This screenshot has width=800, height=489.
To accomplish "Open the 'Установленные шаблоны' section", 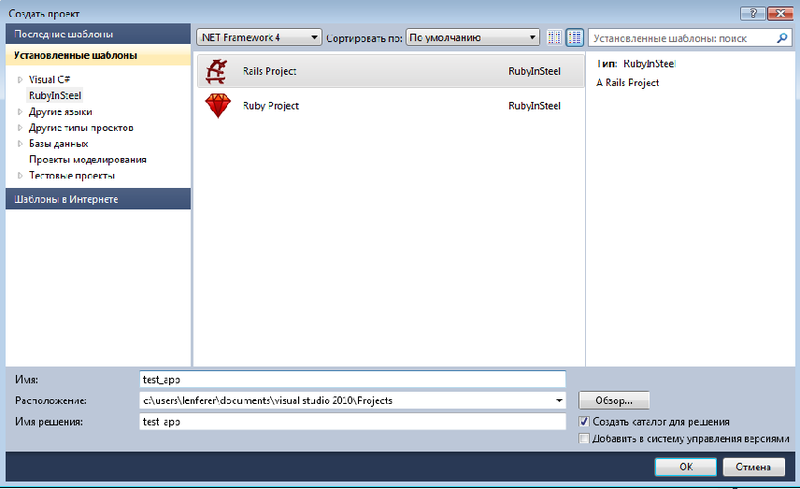I will tap(98, 55).
